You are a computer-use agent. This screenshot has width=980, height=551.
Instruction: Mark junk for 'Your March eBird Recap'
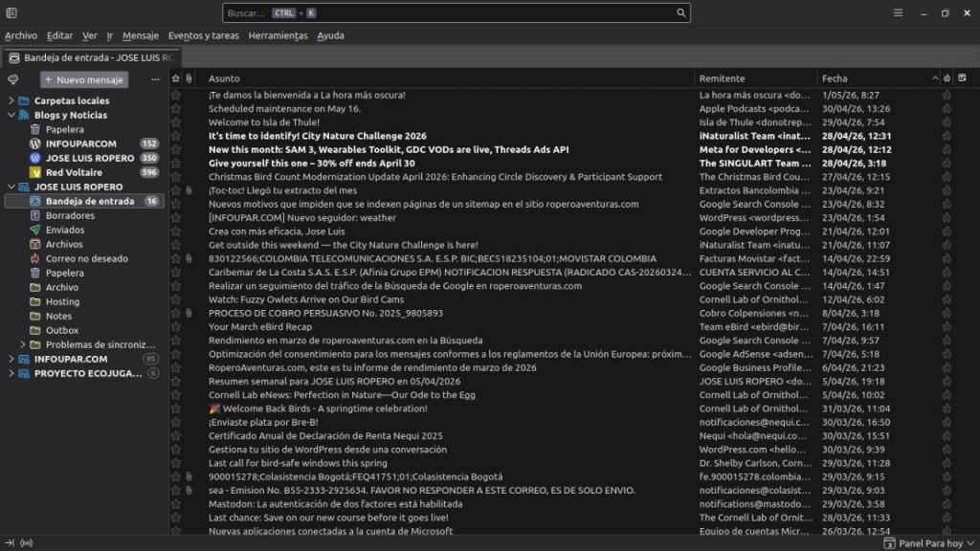coord(947,327)
